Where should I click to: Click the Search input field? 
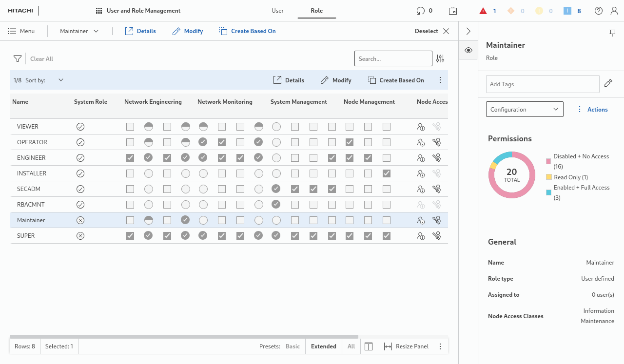[x=393, y=58]
